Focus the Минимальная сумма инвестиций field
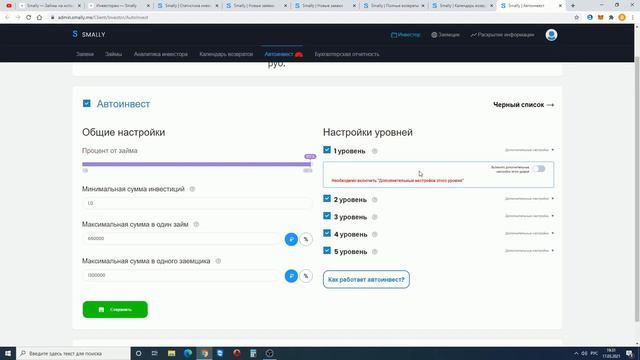Screen dimensions: 640x360 (x=197, y=203)
